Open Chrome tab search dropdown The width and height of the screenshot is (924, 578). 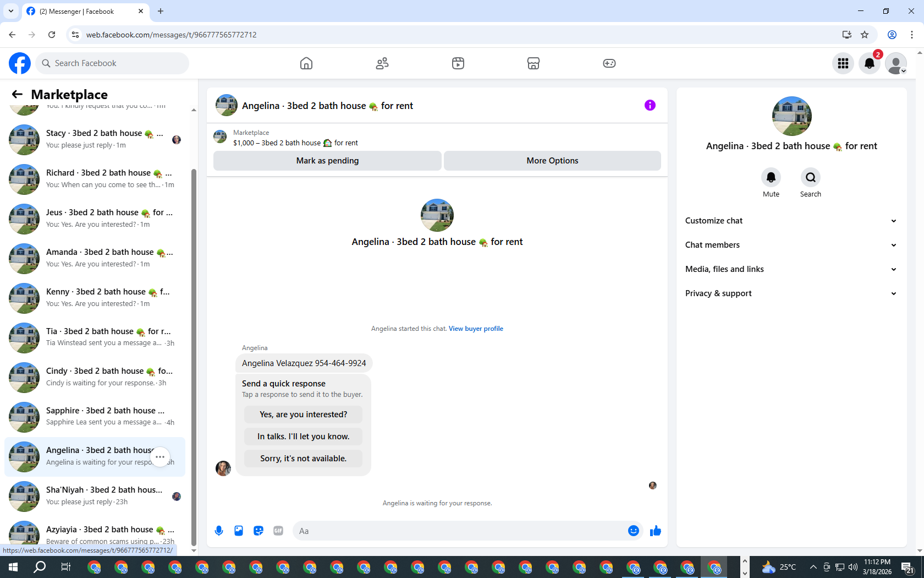10,11
